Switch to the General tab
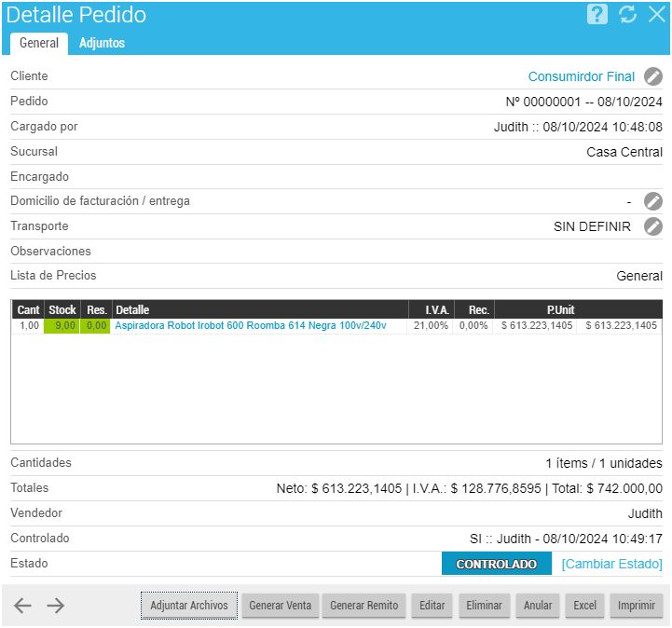The width and height of the screenshot is (672, 628). click(39, 43)
